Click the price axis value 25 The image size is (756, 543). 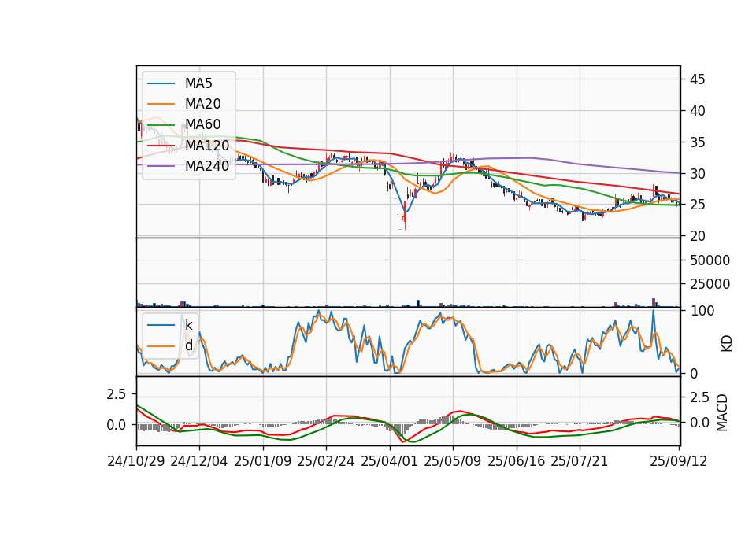click(697, 205)
